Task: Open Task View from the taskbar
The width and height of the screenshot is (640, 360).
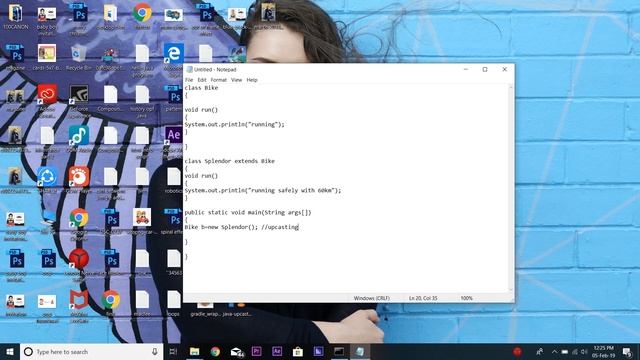Action: pos(173,351)
